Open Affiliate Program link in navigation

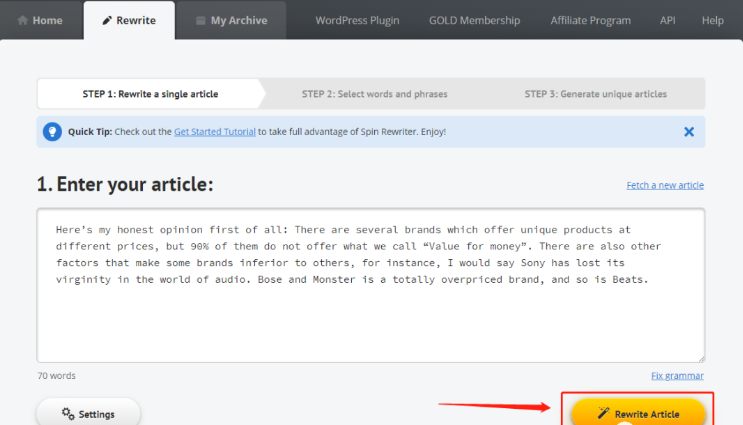click(590, 20)
